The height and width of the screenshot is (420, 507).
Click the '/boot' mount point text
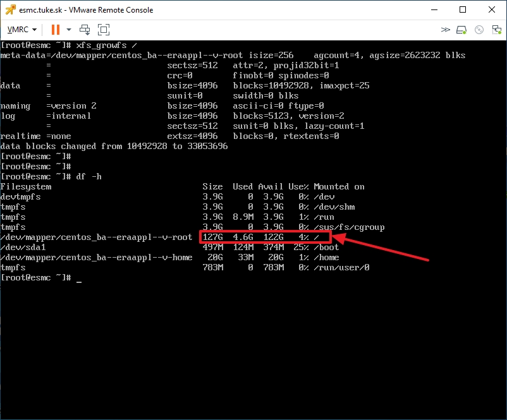pyautogui.click(x=326, y=248)
